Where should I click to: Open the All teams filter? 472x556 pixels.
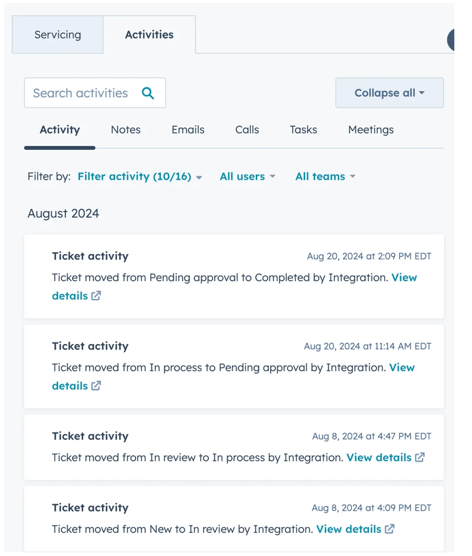[325, 176]
